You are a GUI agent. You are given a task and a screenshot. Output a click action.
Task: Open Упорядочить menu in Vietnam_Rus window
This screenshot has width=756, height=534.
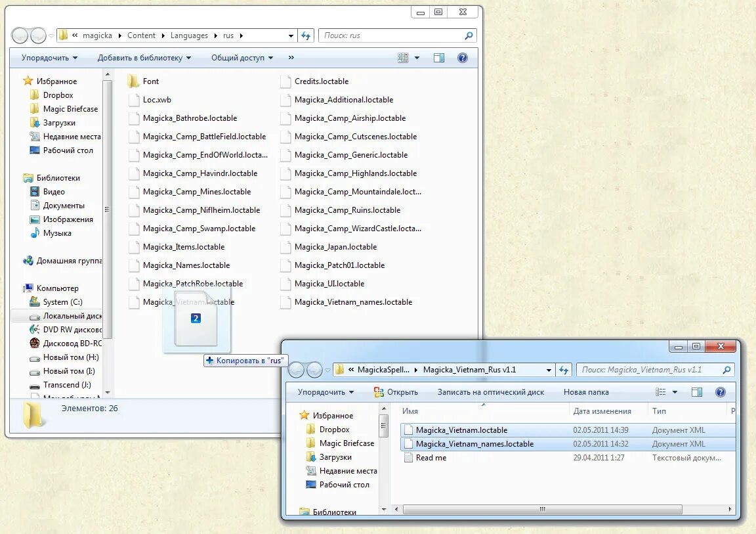tap(325, 392)
